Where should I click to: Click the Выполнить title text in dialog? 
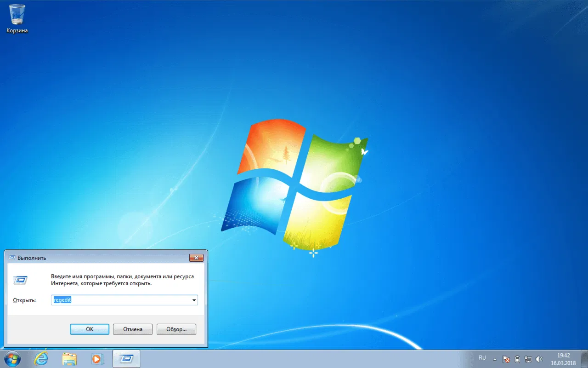[x=32, y=258]
